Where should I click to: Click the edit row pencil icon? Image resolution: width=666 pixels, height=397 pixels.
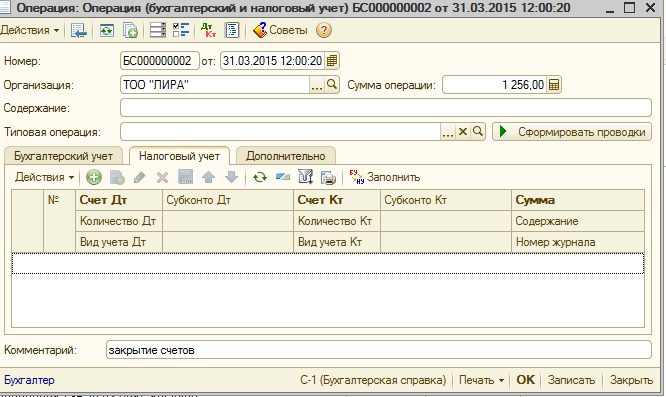[x=140, y=177]
